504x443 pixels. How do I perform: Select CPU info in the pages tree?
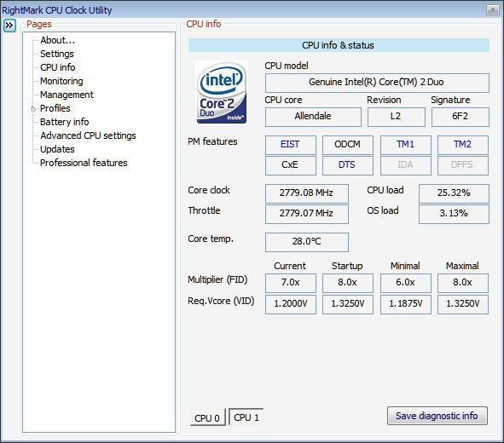click(x=58, y=67)
